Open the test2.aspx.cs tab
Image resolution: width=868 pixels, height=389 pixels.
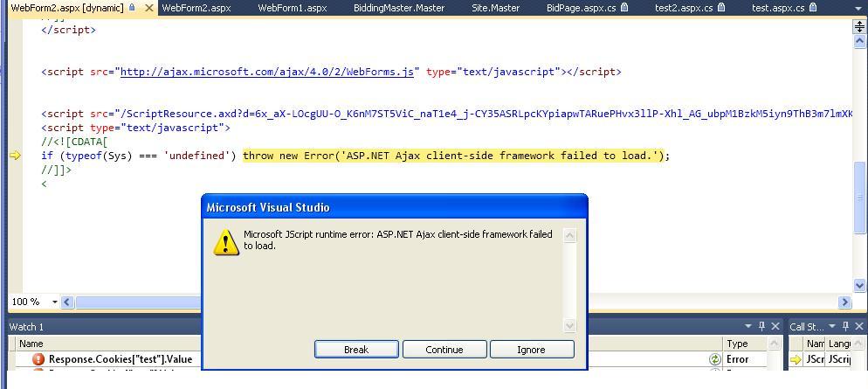tap(684, 8)
